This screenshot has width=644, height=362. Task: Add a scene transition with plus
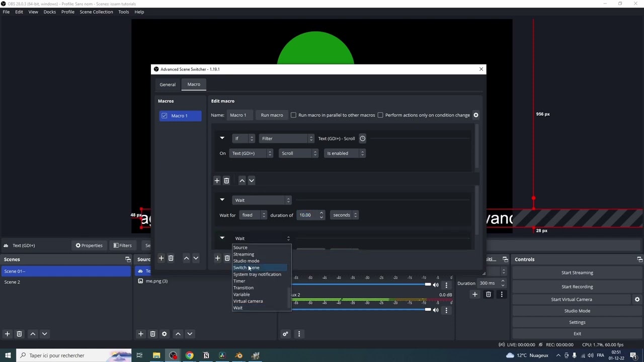pos(474,295)
